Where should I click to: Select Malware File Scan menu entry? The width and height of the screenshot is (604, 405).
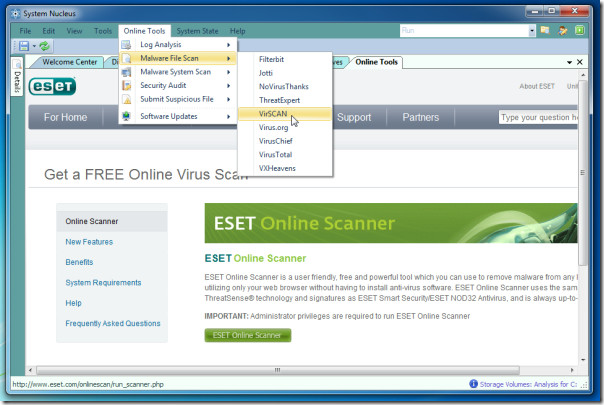point(178,58)
